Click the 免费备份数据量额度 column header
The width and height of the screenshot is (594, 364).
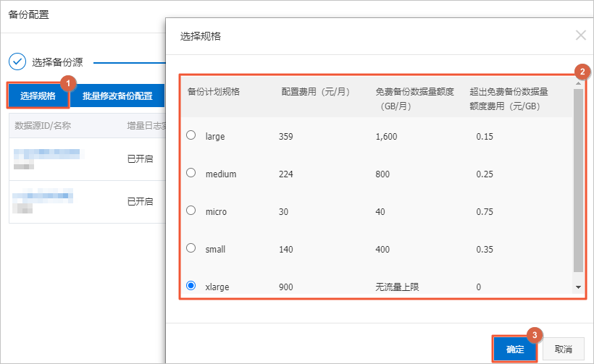pyautogui.click(x=414, y=98)
